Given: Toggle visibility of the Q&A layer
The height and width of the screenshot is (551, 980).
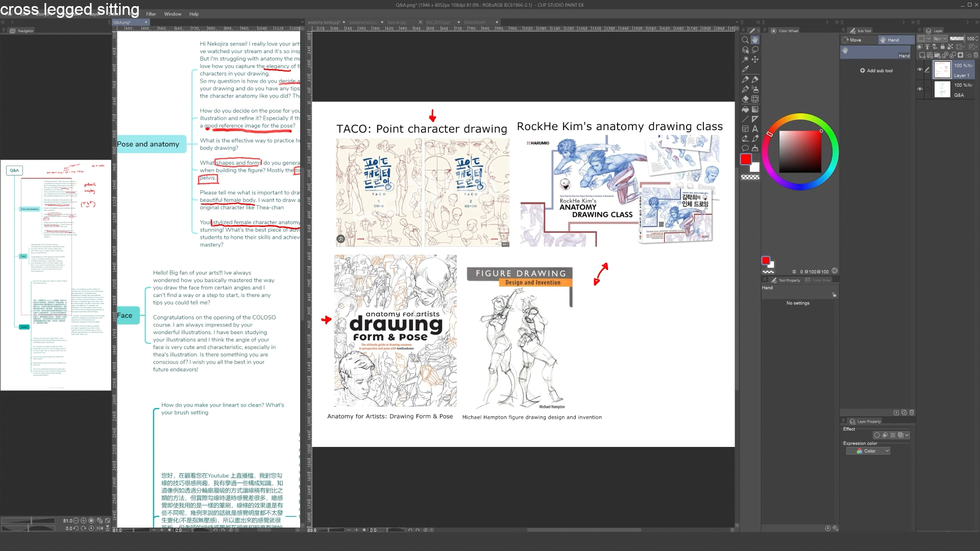Looking at the screenshot, I should click(x=920, y=89).
